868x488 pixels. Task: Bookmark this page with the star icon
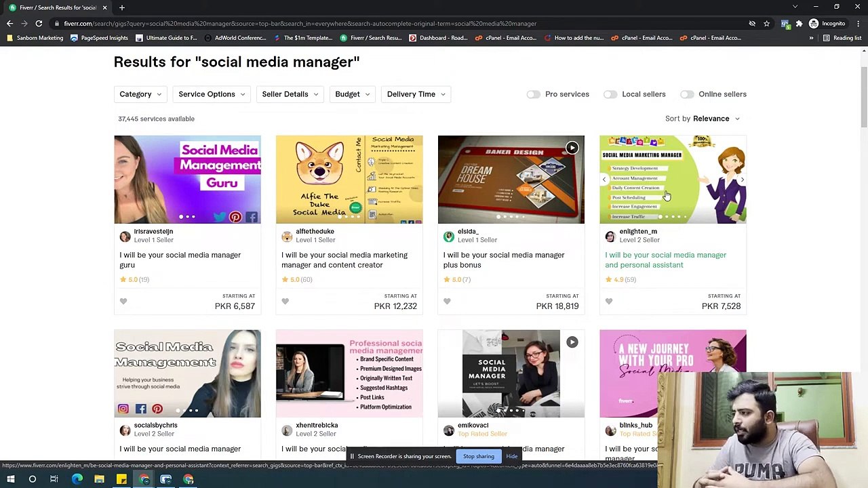click(x=766, y=24)
